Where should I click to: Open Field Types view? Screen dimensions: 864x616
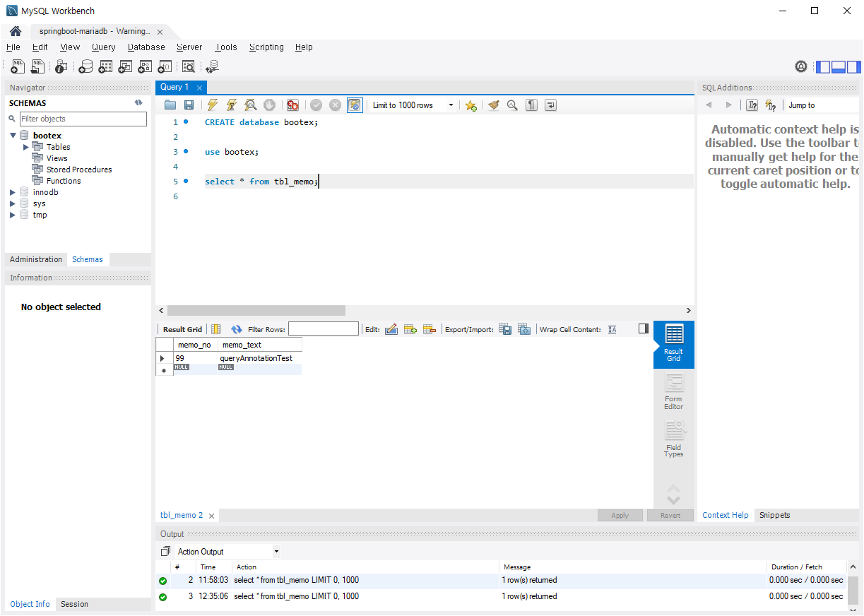[x=673, y=439]
